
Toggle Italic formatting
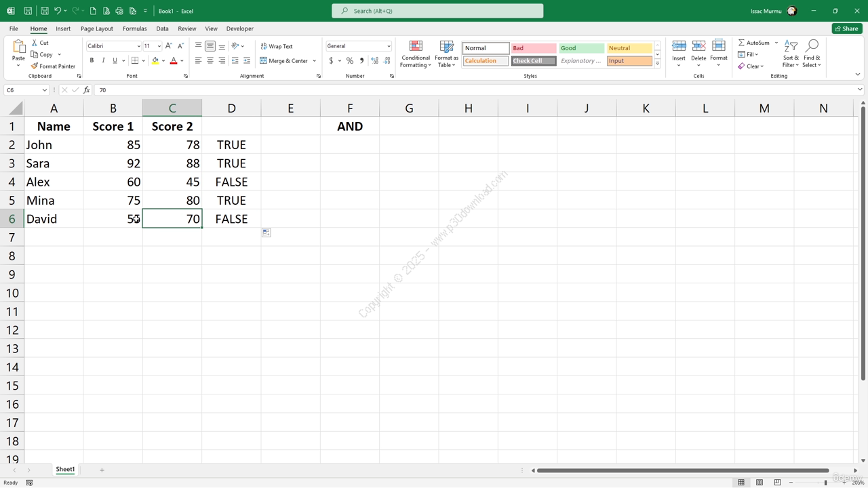click(x=103, y=61)
